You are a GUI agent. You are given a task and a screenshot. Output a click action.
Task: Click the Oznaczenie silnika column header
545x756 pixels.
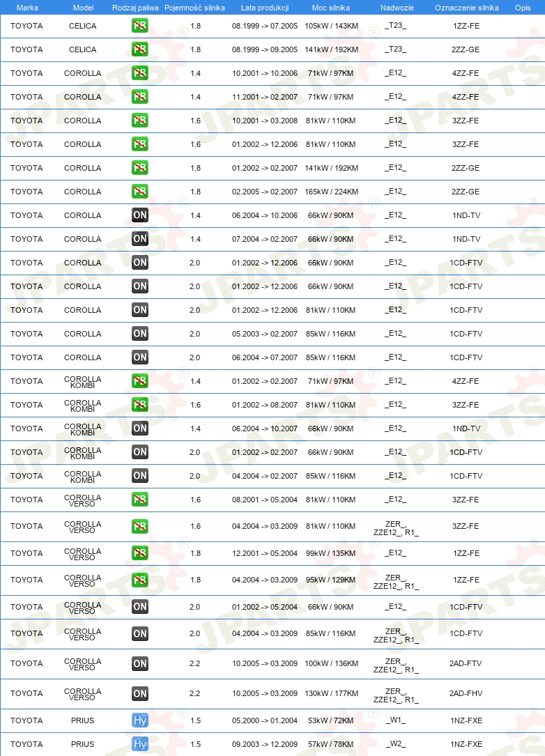pyautogui.click(x=467, y=8)
